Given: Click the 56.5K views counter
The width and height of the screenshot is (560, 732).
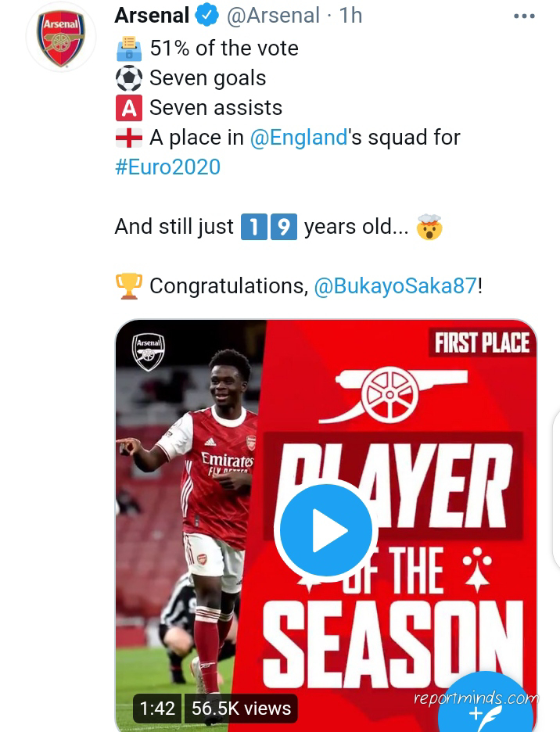Looking at the screenshot, I should coord(241,709).
